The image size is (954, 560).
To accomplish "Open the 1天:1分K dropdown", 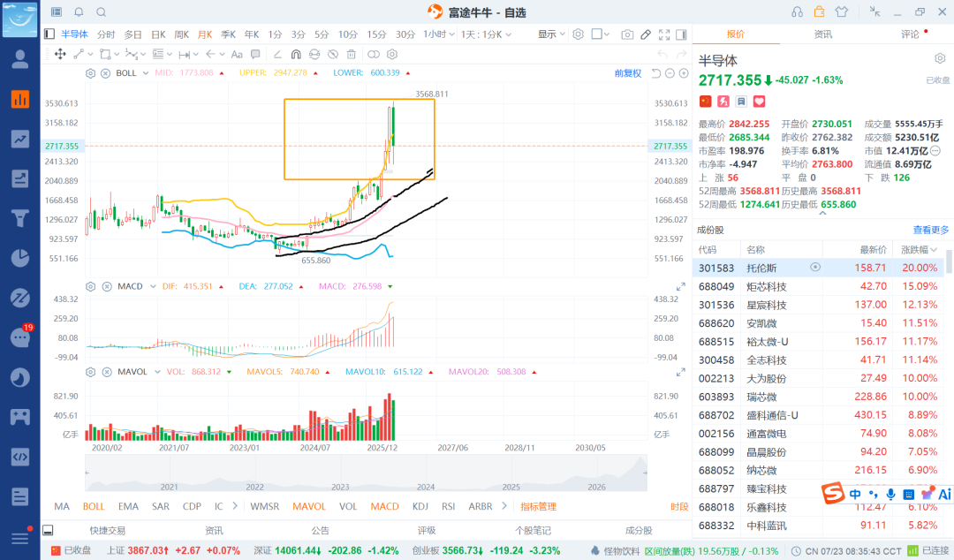I will [x=486, y=34].
